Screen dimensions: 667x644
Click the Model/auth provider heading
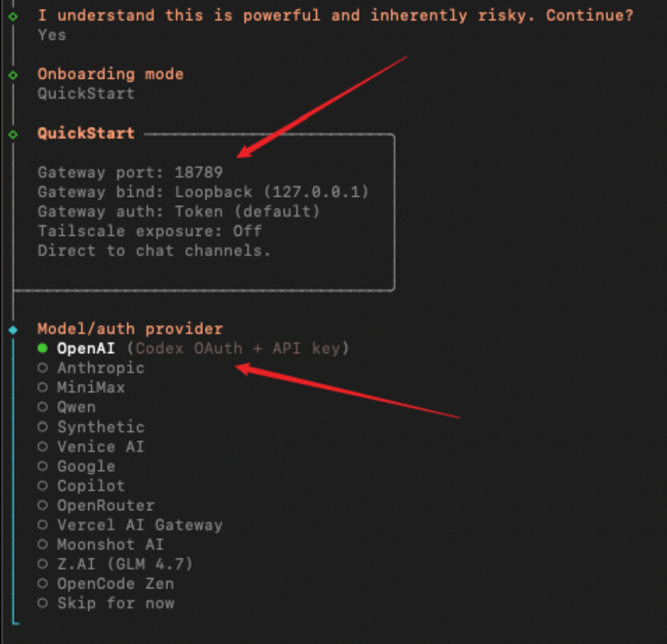click(130, 329)
